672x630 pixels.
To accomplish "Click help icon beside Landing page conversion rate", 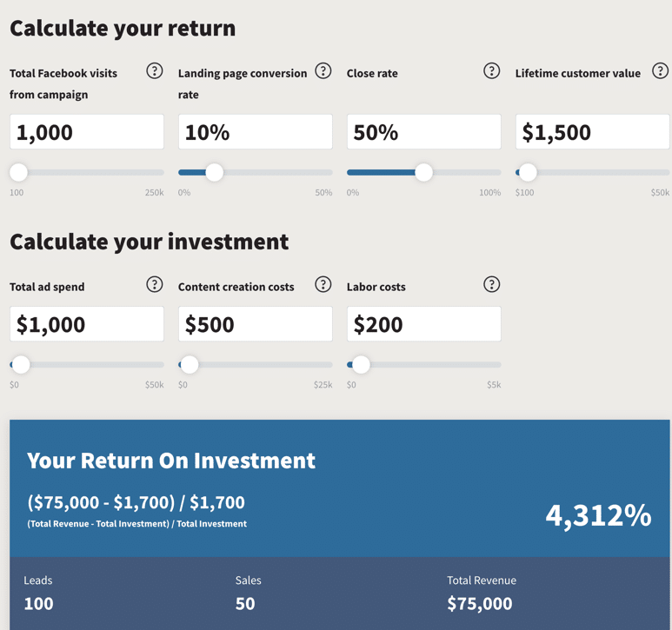I will coord(323,70).
